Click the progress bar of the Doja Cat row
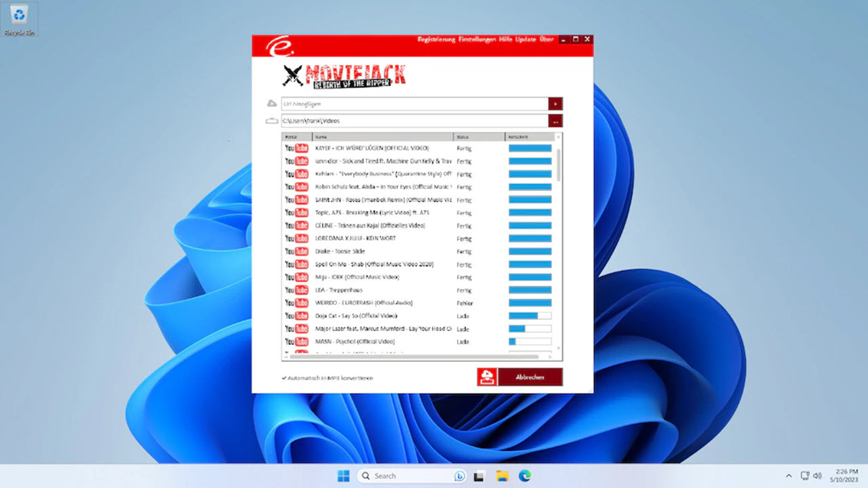 click(530, 316)
